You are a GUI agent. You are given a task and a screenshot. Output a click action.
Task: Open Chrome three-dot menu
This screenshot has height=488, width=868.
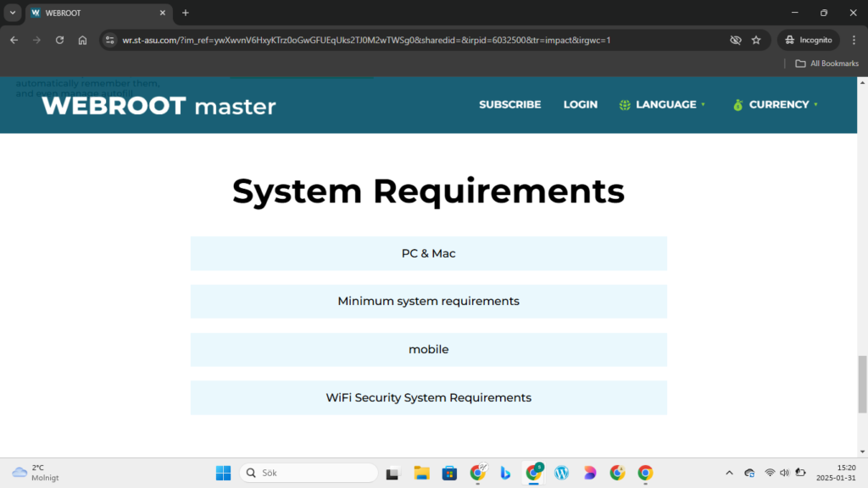pyautogui.click(x=854, y=40)
